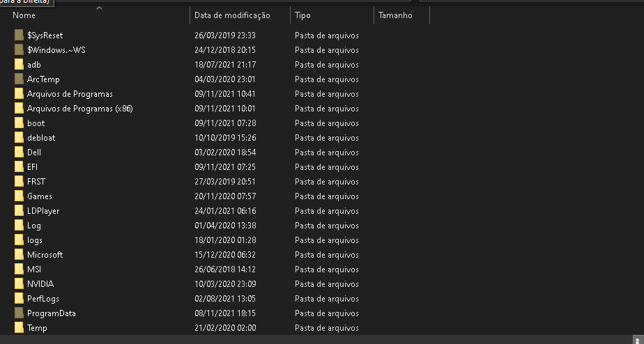Click the ProgramData folder icon
The height and width of the screenshot is (344, 644).
[x=19, y=313]
